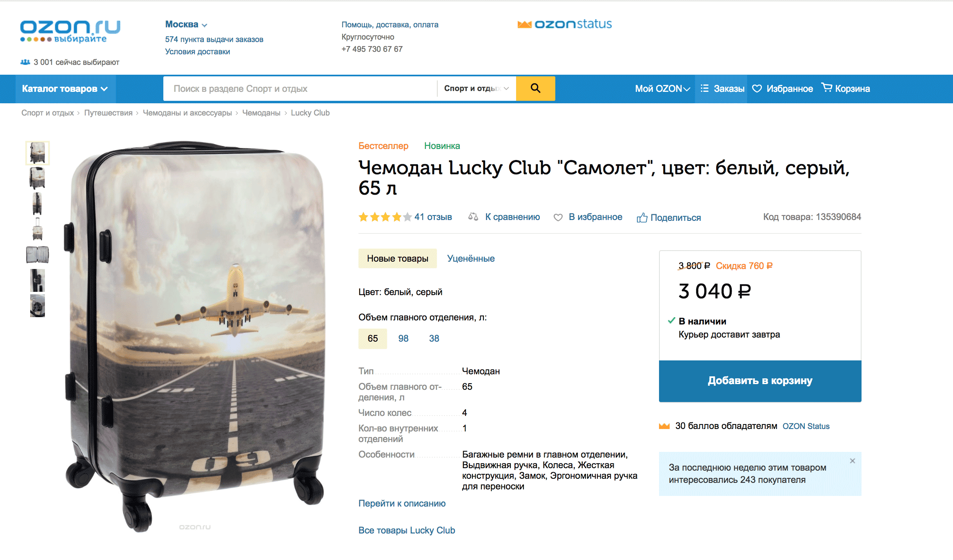
Task: Open the Каталог товаров dropdown menu
Action: 65,89
